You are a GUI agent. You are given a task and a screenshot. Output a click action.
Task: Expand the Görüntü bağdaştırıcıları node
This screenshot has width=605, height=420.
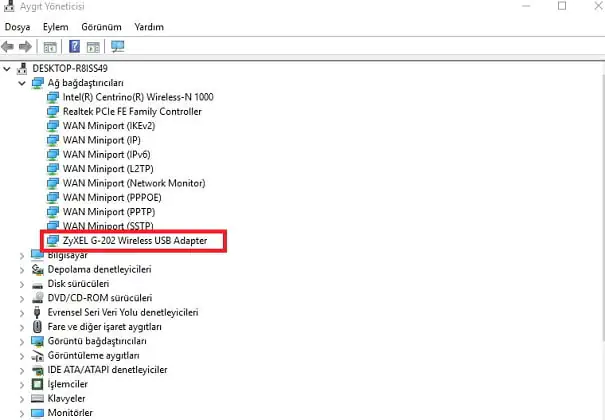[x=22, y=342]
